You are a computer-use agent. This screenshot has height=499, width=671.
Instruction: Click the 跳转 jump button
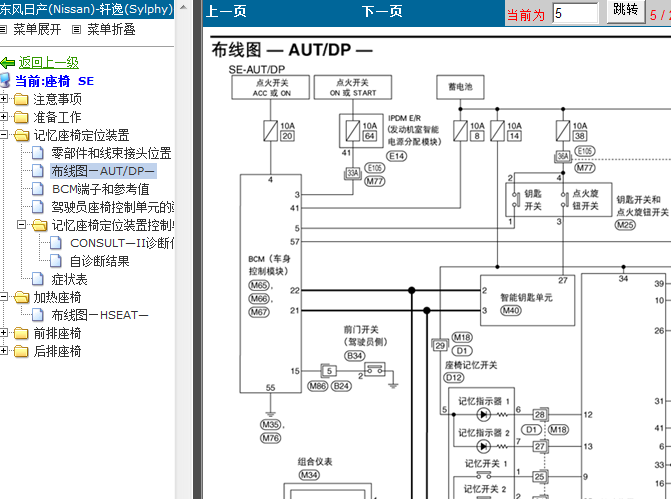point(625,10)
